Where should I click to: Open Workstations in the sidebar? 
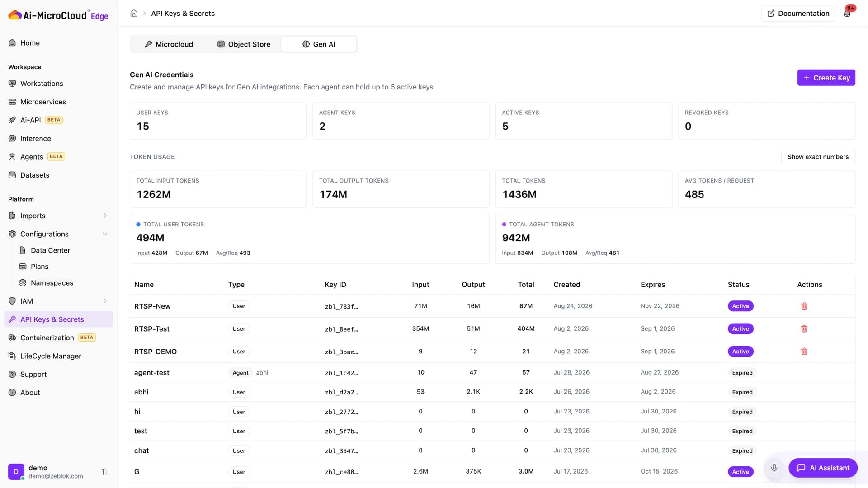tap(59, 84)
